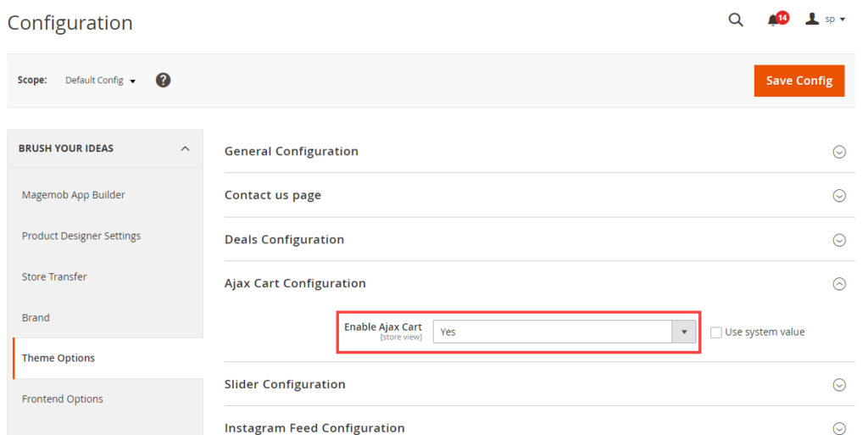Click the help question mark icon
Screen dimensions: 868x435
coord(164,80)
